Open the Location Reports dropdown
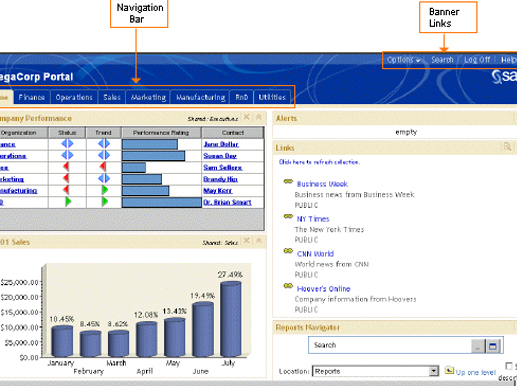This screenshot has height=386, width=517. (x=433, y=371)
